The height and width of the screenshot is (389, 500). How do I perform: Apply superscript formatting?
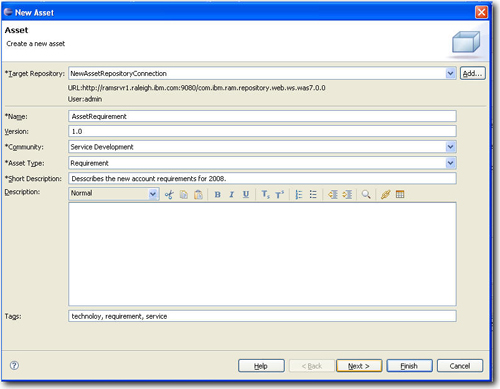tap(280, 194)
